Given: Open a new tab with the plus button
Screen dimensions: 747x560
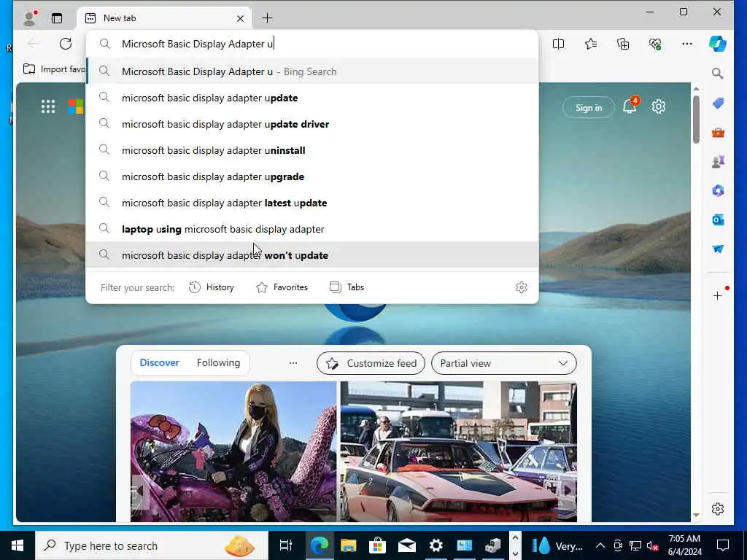Looking at the screenshot, I should click(267, 18).
